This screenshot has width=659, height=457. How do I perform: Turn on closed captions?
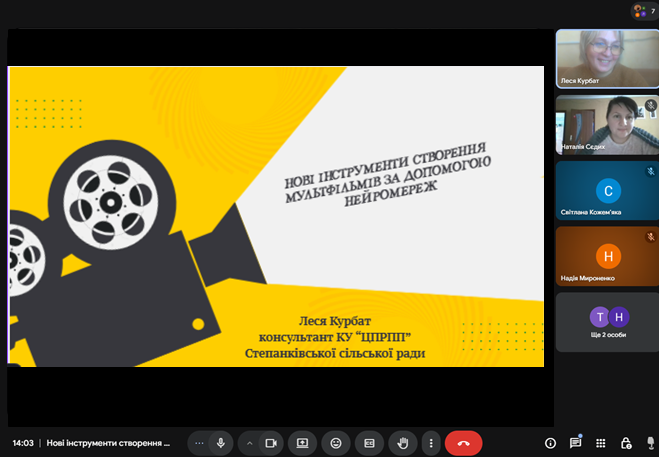pyautogui.click(x=369, y=442)
